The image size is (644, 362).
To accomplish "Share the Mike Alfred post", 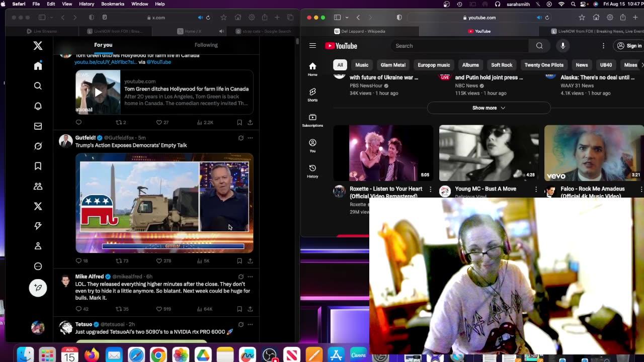I will coord(250,309).
